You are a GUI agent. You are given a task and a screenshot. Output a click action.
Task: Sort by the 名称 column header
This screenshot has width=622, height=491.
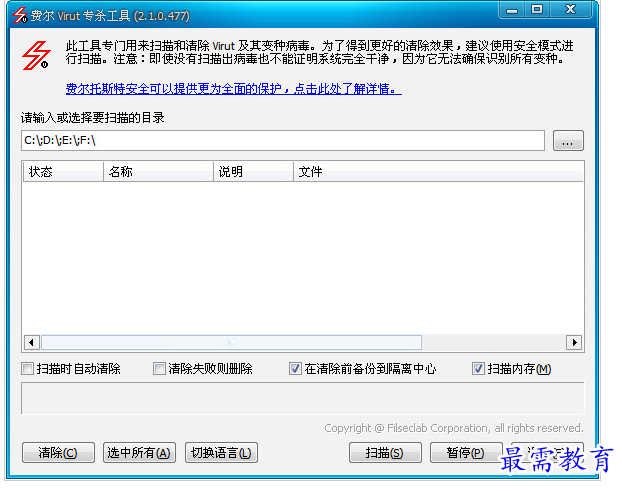[158, 172]
